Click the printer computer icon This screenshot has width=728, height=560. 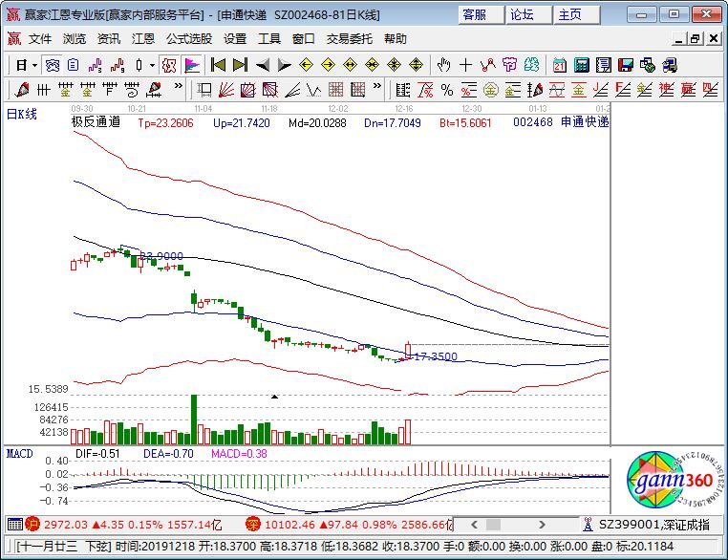tap(670, 65)
